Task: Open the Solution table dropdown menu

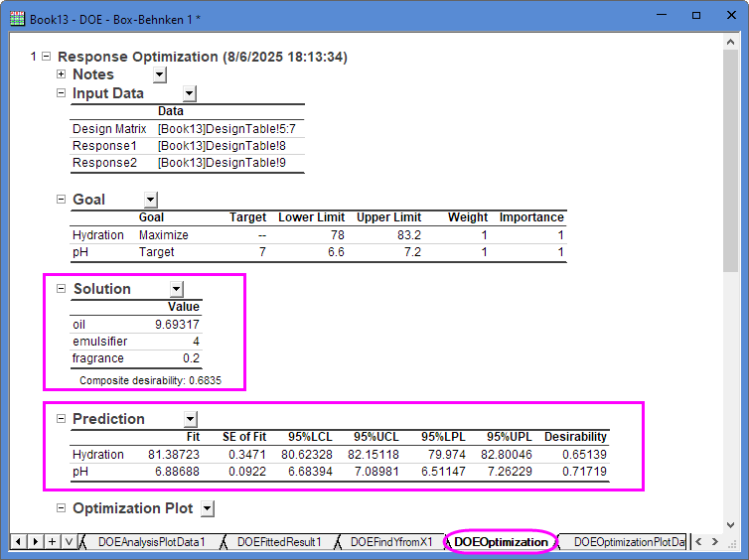Action: tap(177, 289)
